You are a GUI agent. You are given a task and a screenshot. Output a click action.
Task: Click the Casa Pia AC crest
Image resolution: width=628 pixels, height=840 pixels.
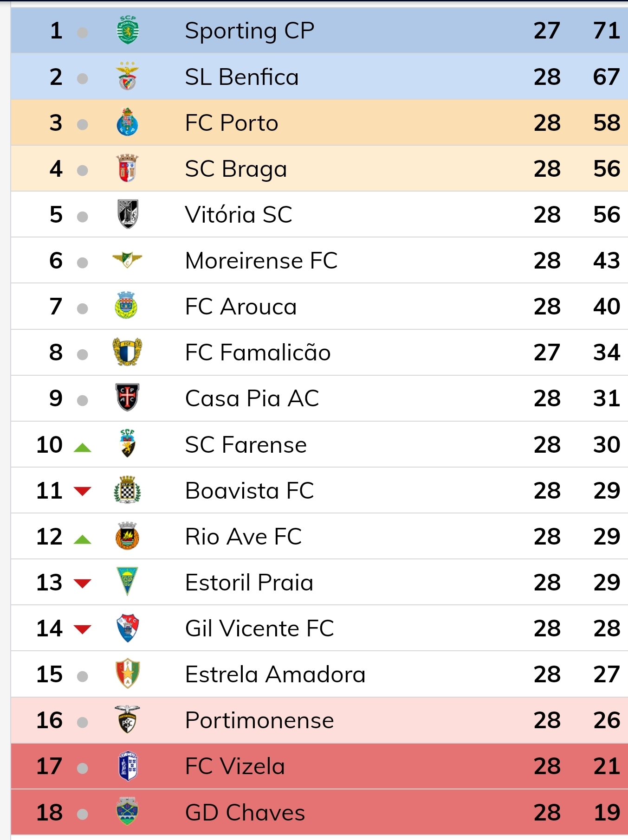[x=127, y=398]
